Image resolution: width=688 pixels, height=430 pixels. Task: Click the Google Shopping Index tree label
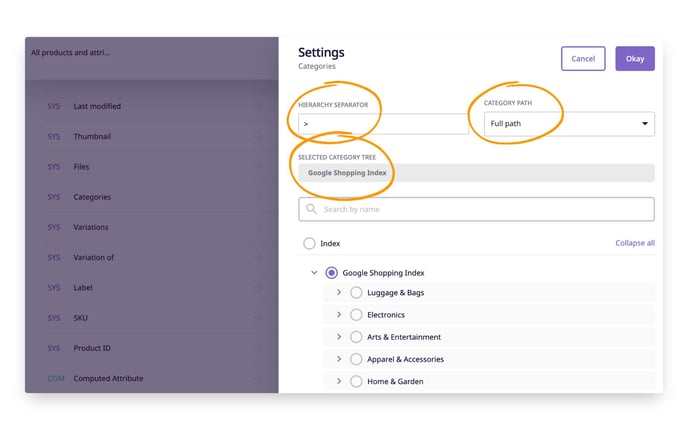click(383, 273)
